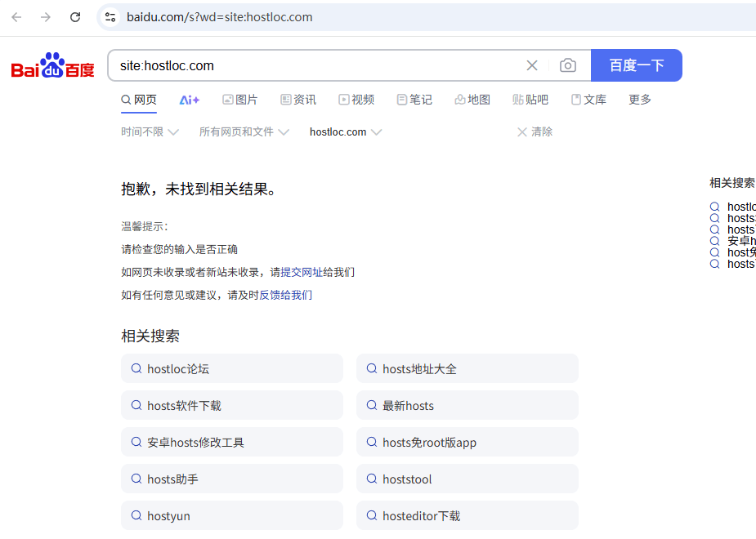View site information icon in address bar
The height and width of the screenshot is (539, 756).
pyautogui.click(x=110, y=17)
